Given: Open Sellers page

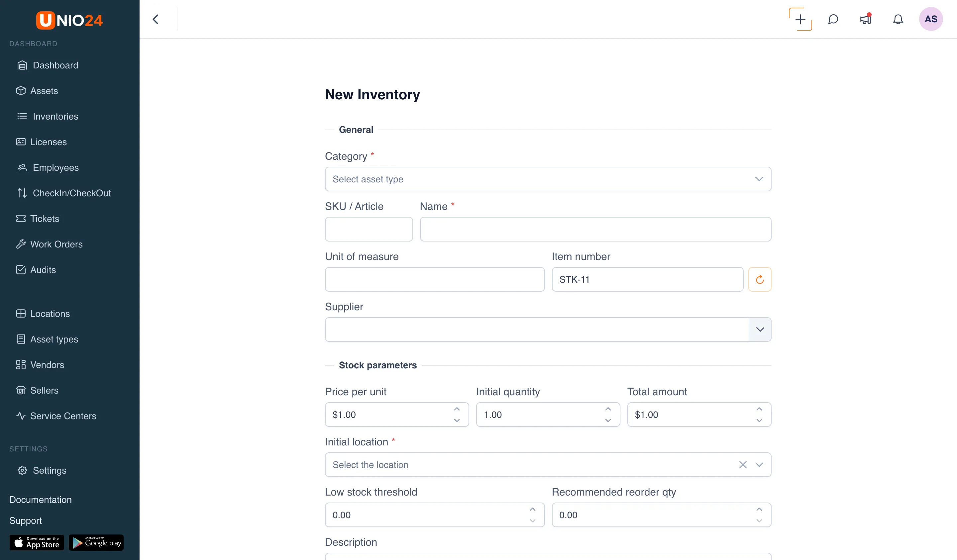Looking at the screenshot, I should point(37,390).
